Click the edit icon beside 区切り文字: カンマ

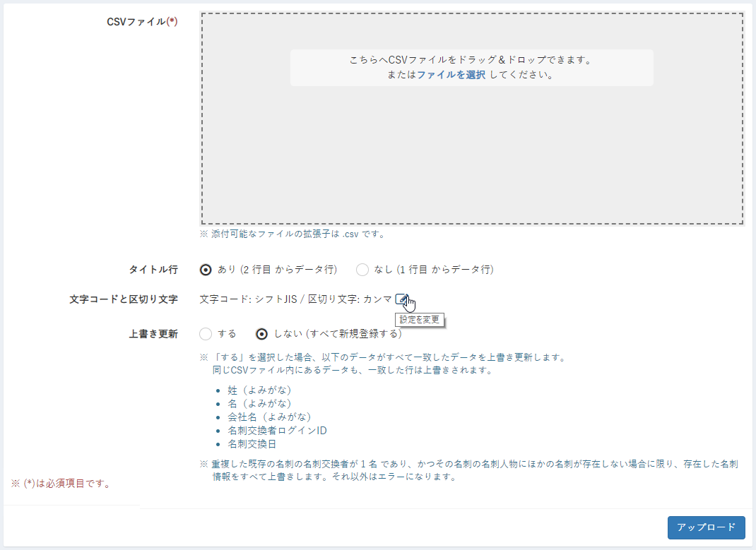(x=401, y=299)
